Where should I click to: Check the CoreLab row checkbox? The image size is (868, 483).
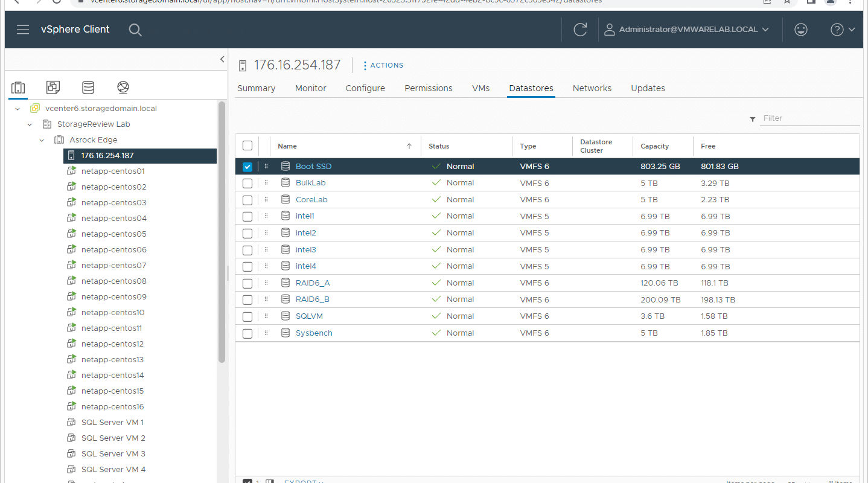click(x=247, y=200)
